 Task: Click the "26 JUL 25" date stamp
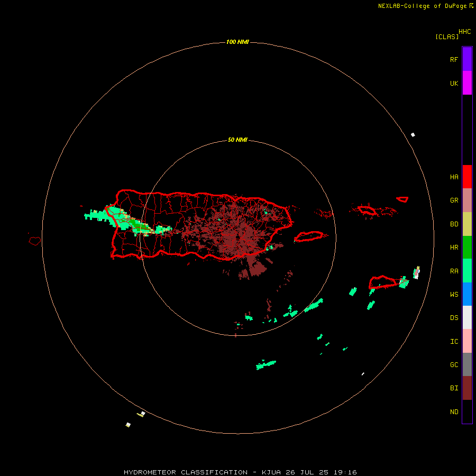(x=307, y=472)
